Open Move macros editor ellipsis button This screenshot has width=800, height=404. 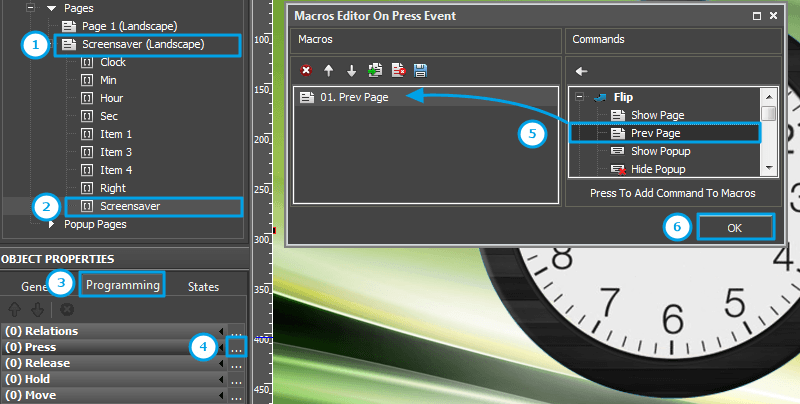236,395
